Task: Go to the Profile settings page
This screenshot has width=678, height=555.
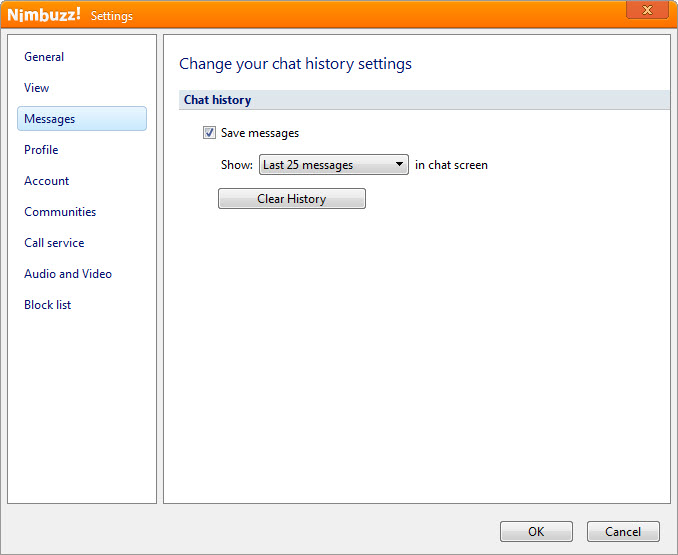Action: point(41,150)
